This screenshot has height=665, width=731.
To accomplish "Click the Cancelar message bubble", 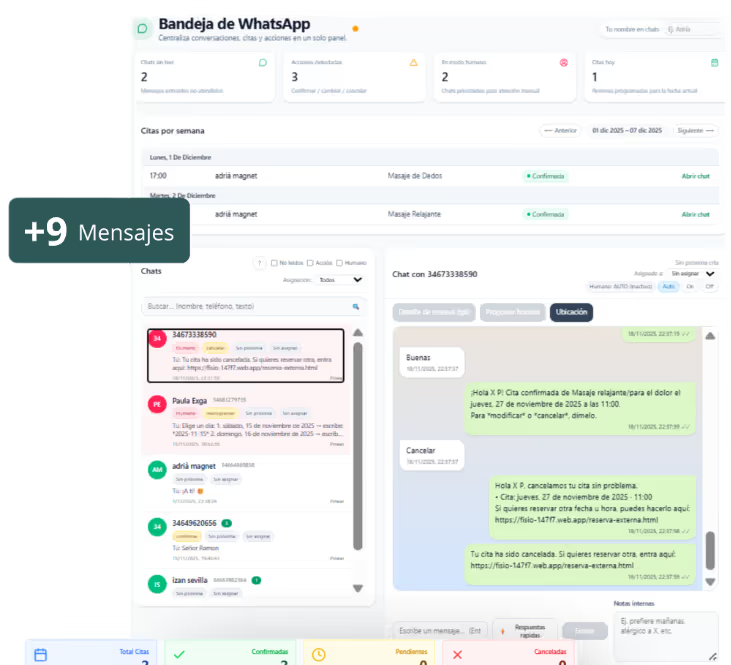I will [x=432, y=455].
